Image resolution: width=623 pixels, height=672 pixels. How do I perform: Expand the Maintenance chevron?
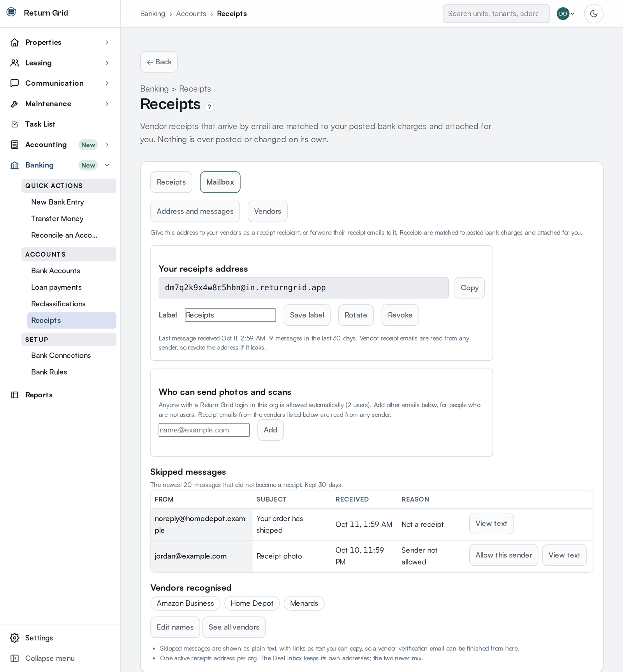tap(107, 104)
